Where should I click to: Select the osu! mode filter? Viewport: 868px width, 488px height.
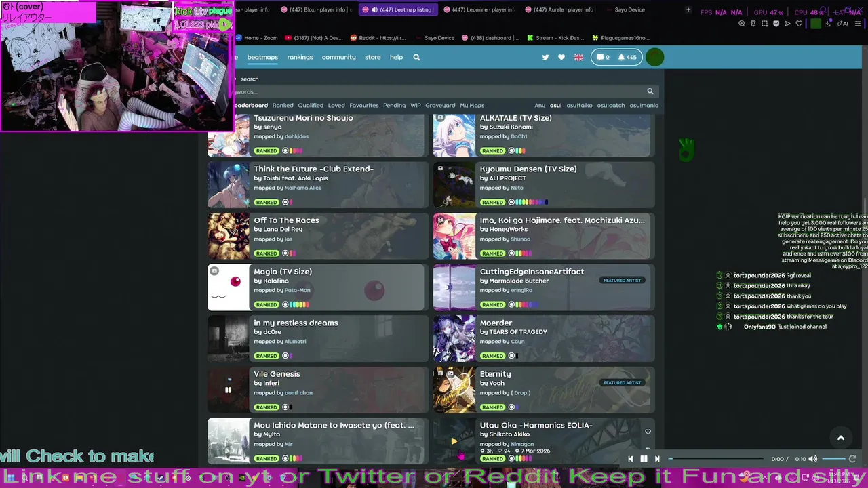click(x=555, y=106)
